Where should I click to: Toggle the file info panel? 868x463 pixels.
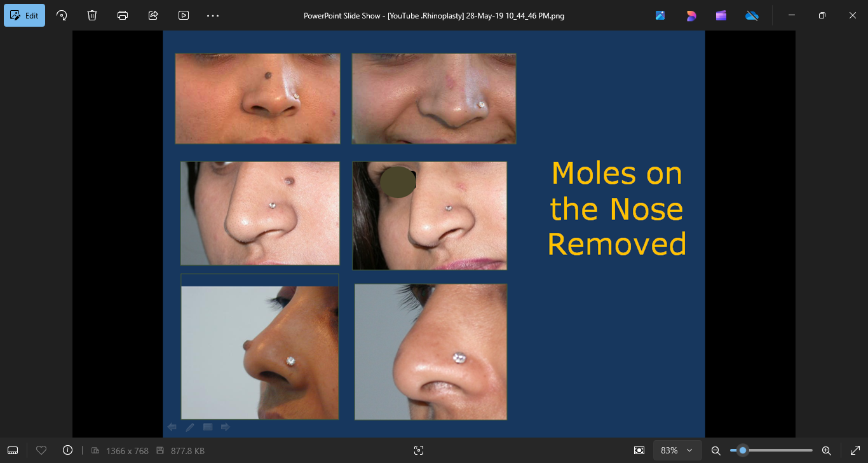(67, 450)
